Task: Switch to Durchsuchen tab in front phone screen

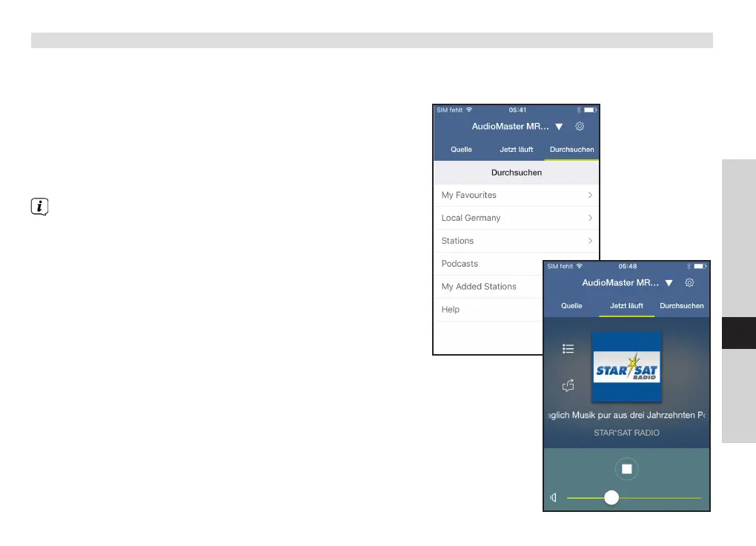Action: 682,305
